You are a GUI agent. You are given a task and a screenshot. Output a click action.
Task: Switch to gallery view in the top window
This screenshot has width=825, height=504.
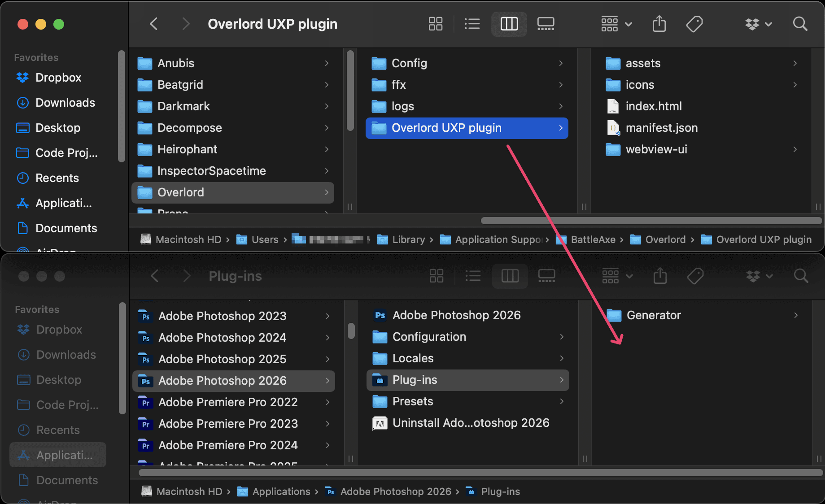546,24
